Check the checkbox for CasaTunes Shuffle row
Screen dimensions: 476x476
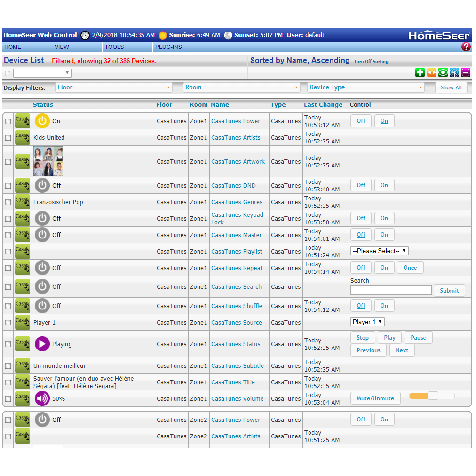point(8,306)
